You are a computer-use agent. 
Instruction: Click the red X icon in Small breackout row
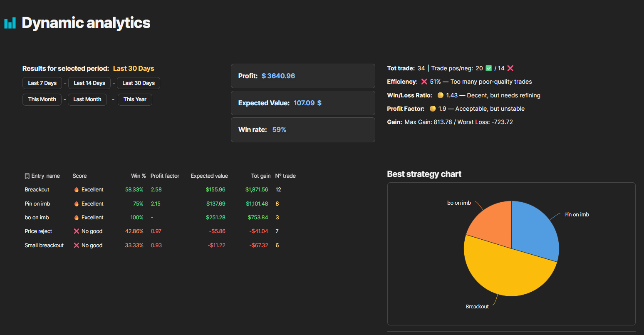pyautogui.click(x=77, y=246)
